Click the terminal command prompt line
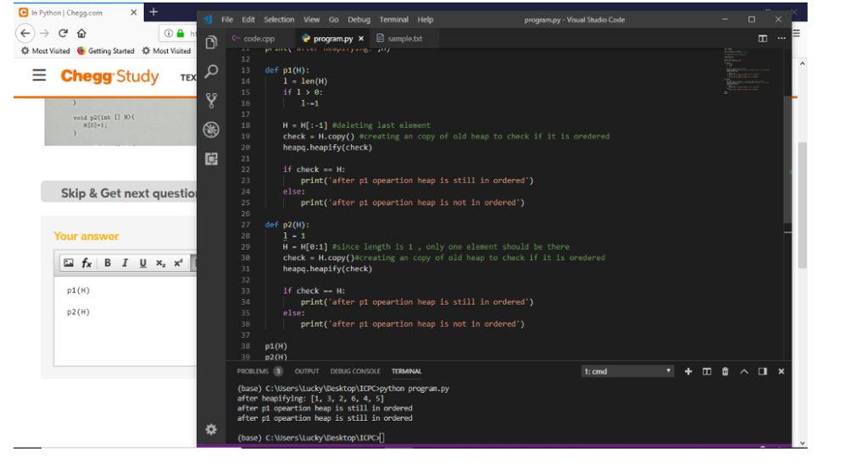Image resolution: width=868 pixels, height=470 pixels. point(310,438)
